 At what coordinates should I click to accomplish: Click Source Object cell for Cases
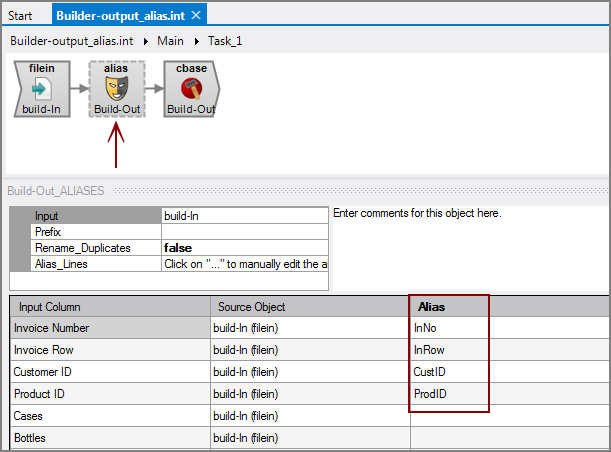[310, 415]
